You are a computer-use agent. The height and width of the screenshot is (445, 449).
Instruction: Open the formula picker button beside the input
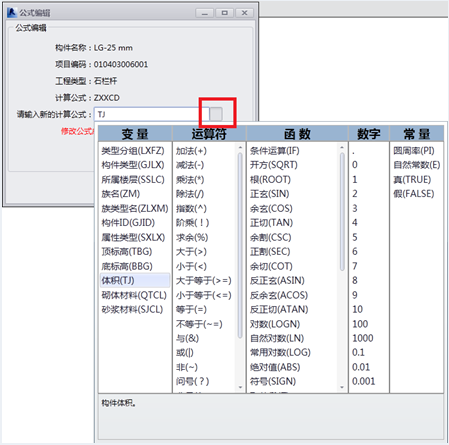216,114
